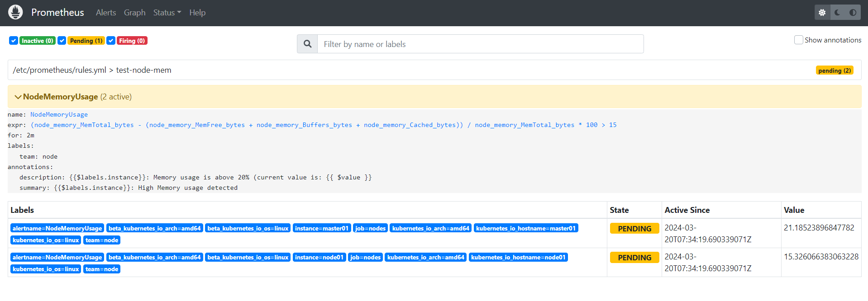Click the value 21.18523896847782

click(x=819, y=228)
